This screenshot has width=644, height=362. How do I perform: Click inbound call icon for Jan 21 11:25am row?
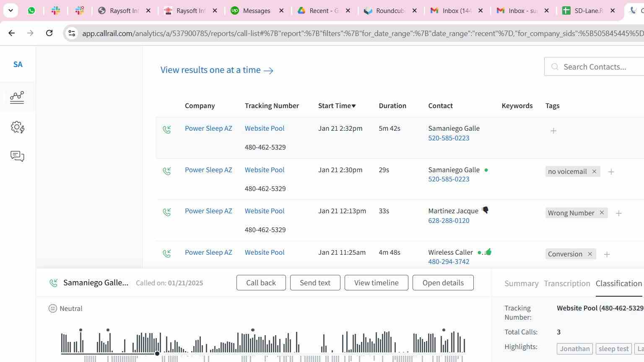coord(167,253)
